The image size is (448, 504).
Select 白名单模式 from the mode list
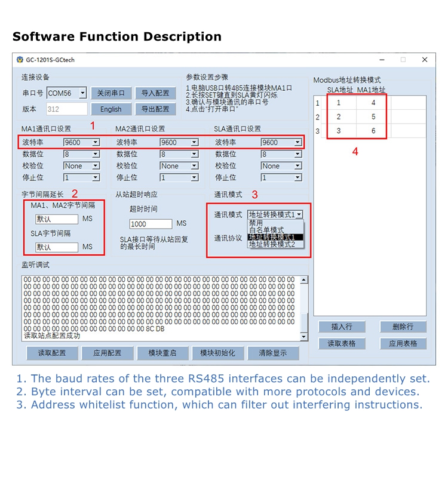[x=266, y=230]
